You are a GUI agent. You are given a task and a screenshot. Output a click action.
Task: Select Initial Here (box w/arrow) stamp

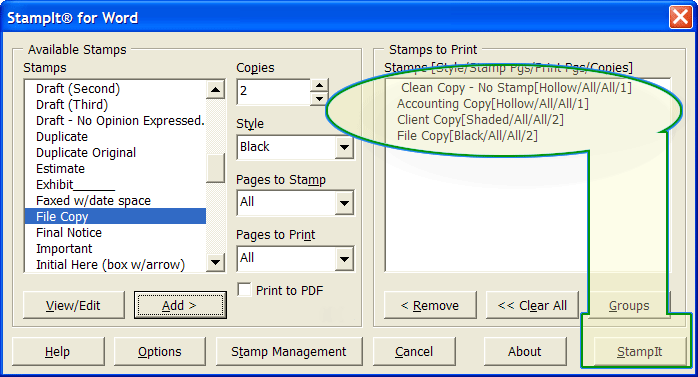[x=115, y=264]
